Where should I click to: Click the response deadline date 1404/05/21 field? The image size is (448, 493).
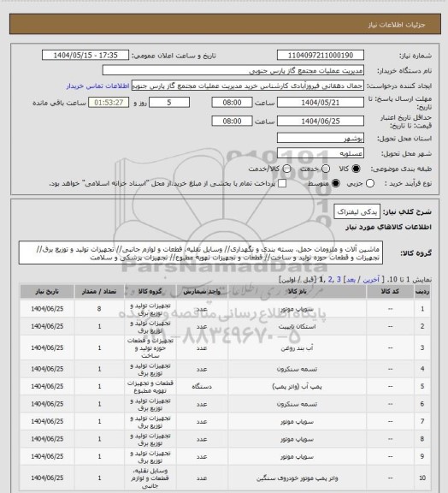click(321, 103)
